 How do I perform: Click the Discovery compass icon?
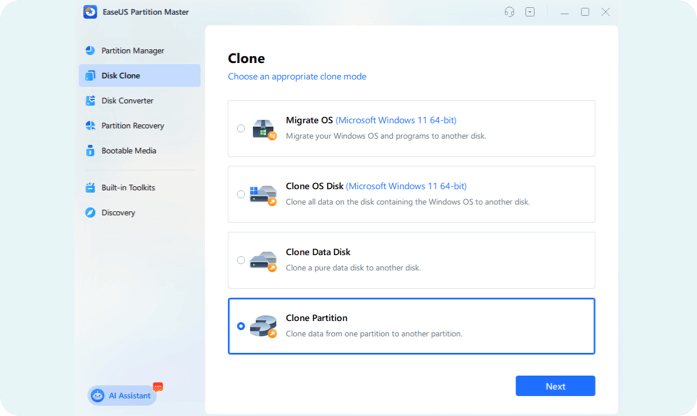(90, 212)
